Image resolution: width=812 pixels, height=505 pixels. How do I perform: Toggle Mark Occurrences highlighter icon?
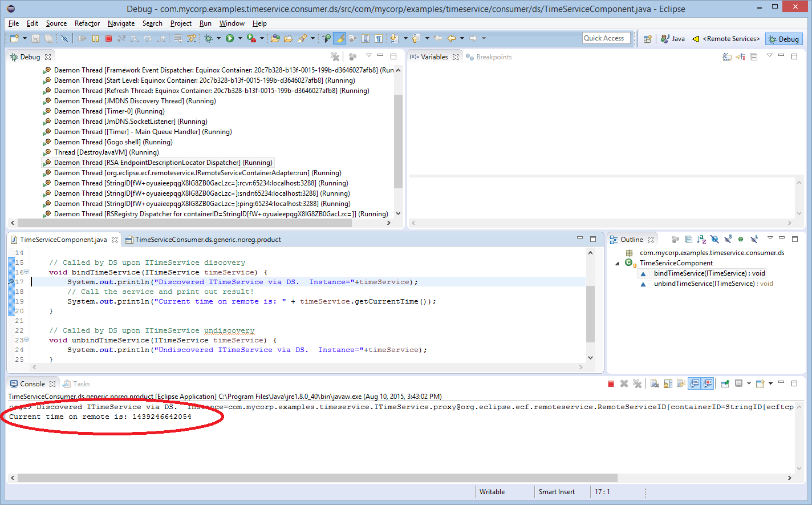tap(339, 38)
